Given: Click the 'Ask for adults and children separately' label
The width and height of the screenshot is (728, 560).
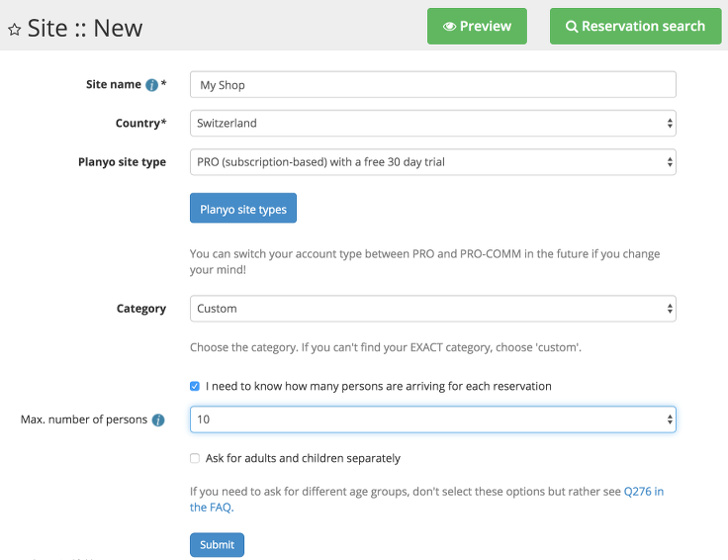Looking at the screenshot, I should click(x=303, y=458).
